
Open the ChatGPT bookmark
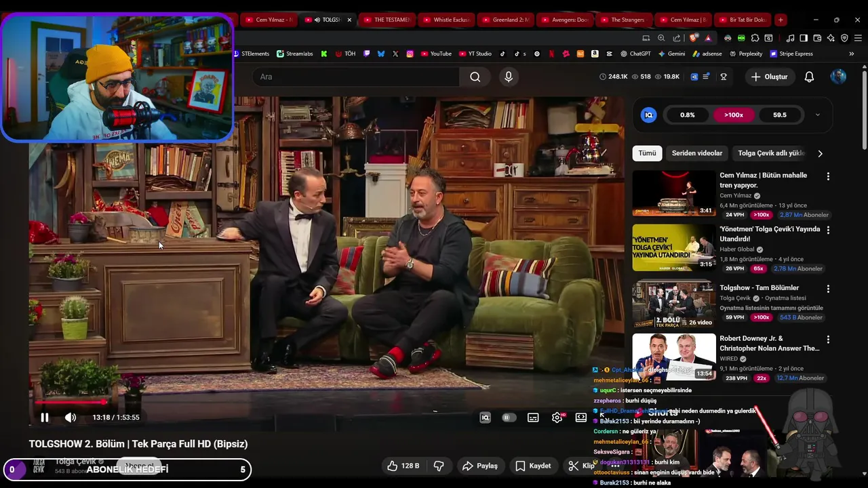(635, 54)
